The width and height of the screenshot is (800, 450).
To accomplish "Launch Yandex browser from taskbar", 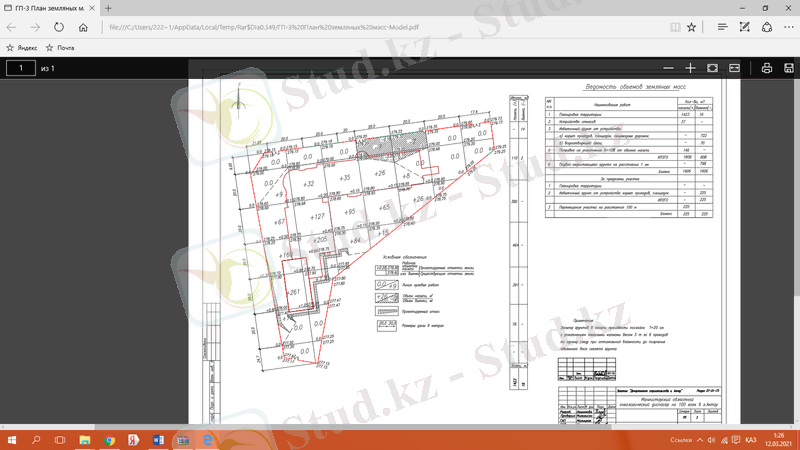I will click(134, 440).
